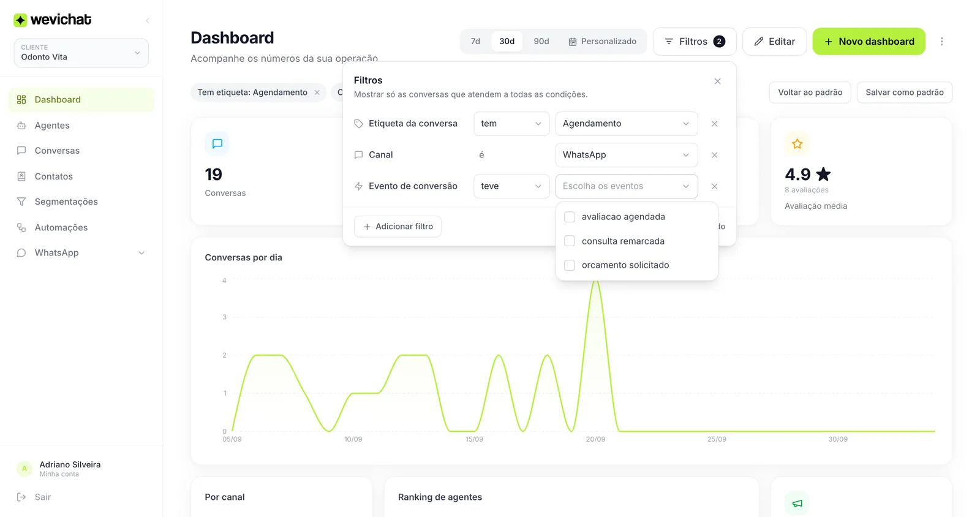Click the star icon on the Avaliação média card
Viewport: 980px width, 517px height.
[797, 144]
